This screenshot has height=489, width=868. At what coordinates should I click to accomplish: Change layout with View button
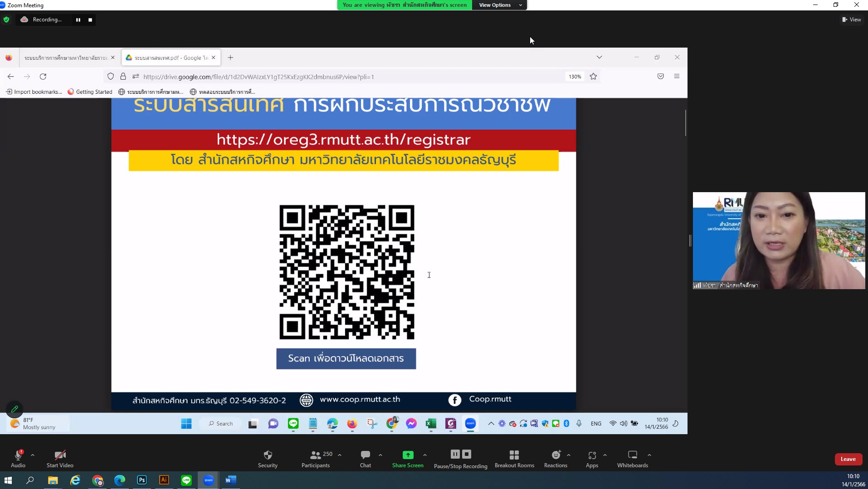[x=852, y=19]
